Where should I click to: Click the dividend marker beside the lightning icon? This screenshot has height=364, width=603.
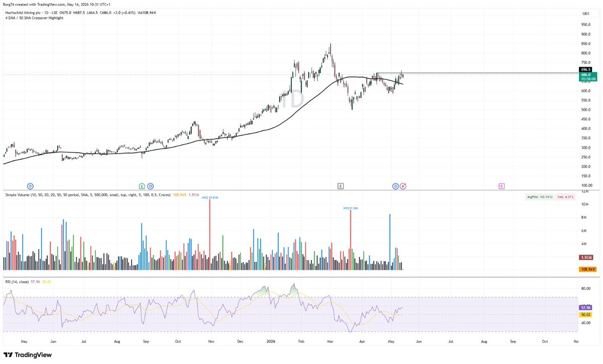(x=395, y=186)
